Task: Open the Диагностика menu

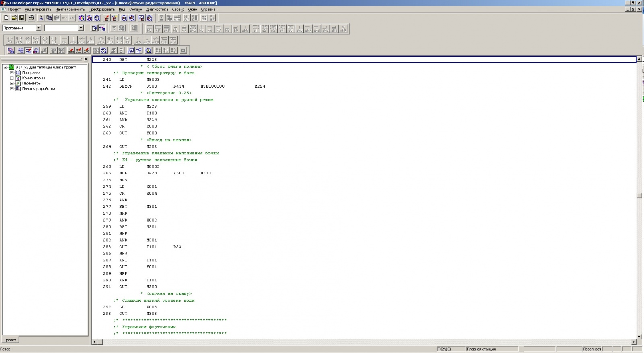Action: point(157,9)
